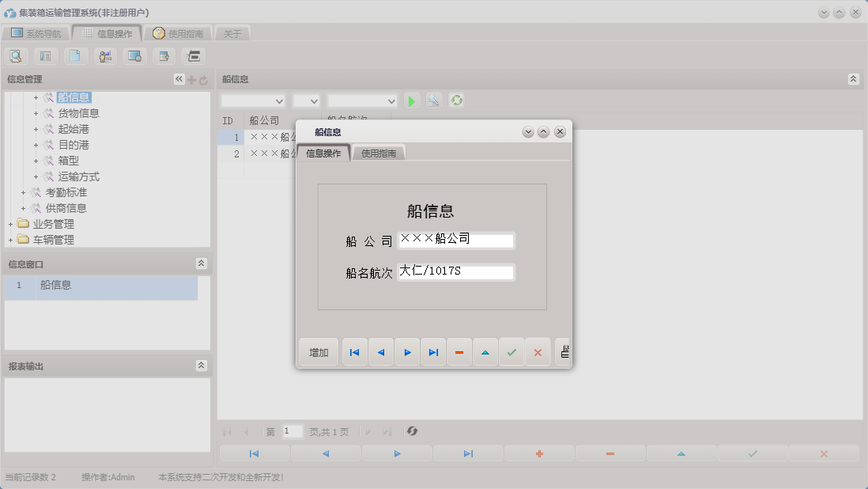This screenshot has height=489, width=868.
Task: Click inside the 船名航次 input field
Action: (456, 271)
